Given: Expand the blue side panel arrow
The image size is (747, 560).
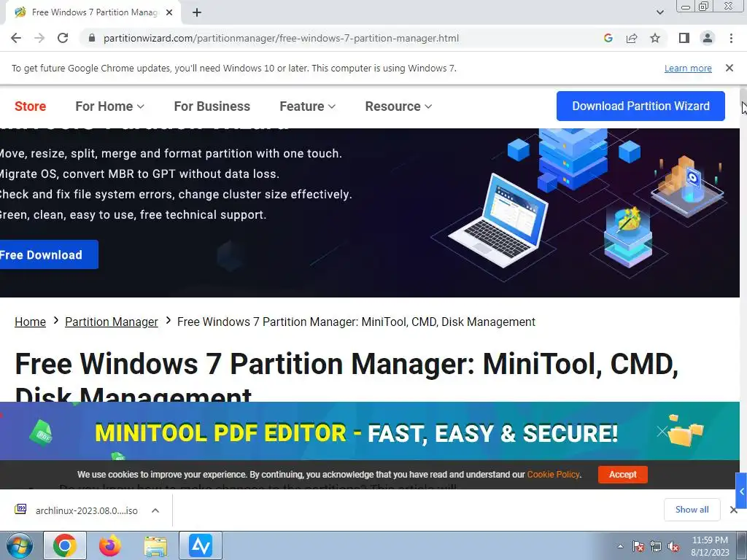Looking at the screenshot, I should 741,491.
